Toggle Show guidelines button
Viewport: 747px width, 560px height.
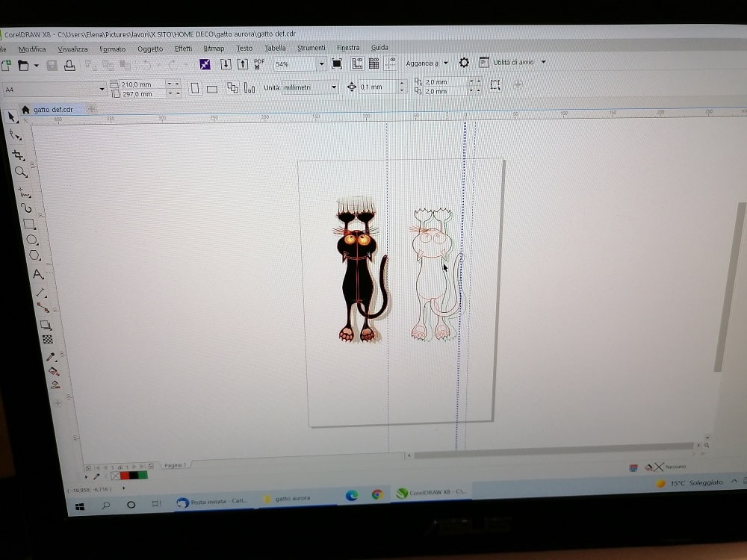click(x=391, y=63)
